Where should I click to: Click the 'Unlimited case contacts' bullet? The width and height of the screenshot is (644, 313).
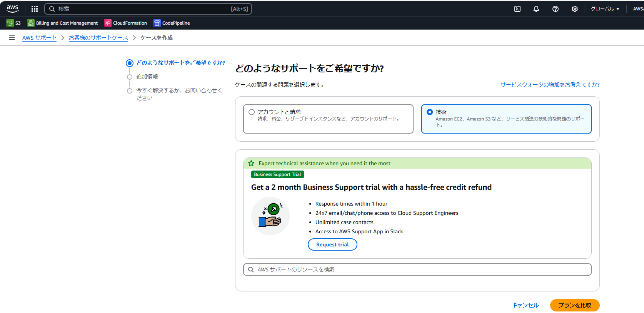344,222
